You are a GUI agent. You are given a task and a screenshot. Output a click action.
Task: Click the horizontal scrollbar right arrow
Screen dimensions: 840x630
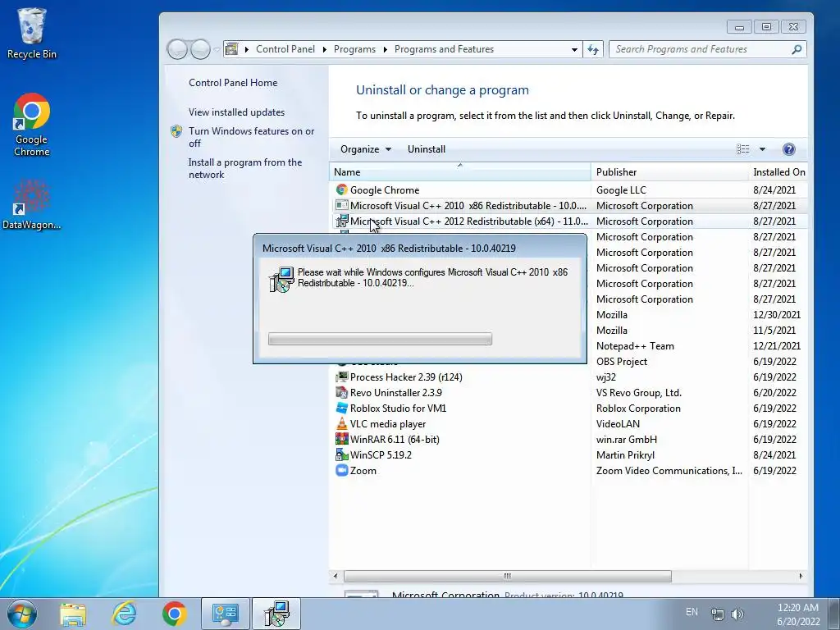801,576
